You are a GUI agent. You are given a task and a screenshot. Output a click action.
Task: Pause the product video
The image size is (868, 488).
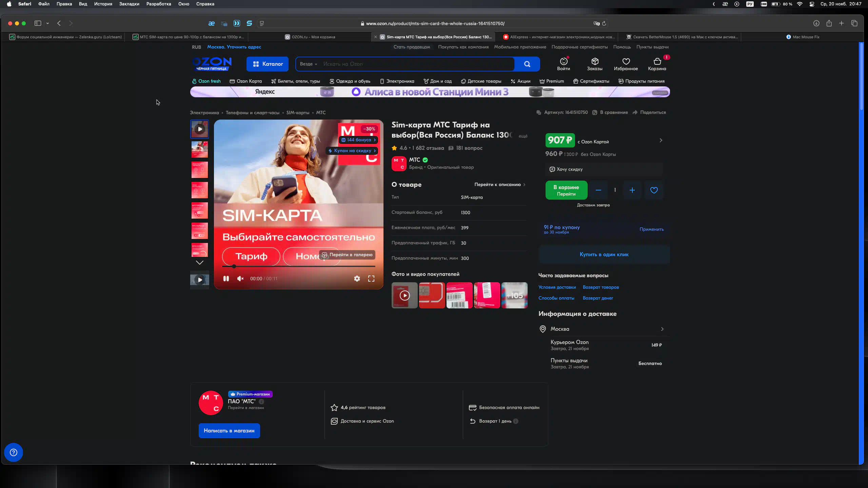point(226,279)
